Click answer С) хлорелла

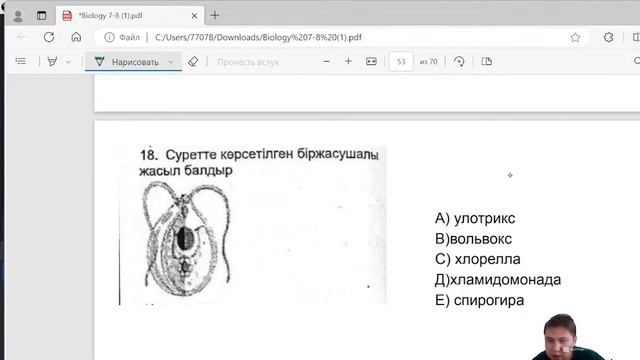coord(478,259)
